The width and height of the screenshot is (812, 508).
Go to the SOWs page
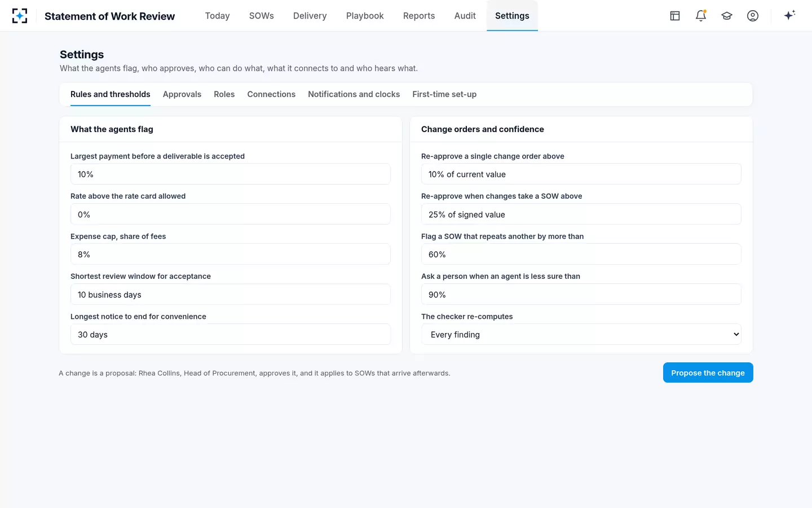click(262, 16)
